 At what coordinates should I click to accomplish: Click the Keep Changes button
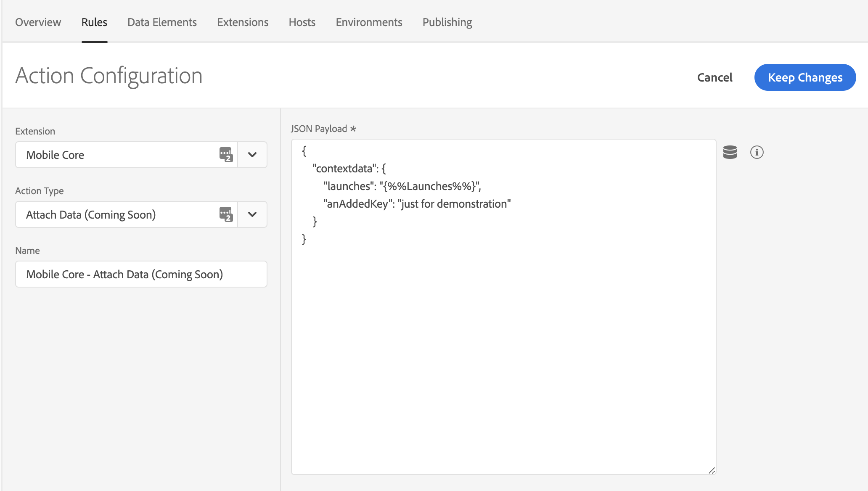[x=805, y=77]
